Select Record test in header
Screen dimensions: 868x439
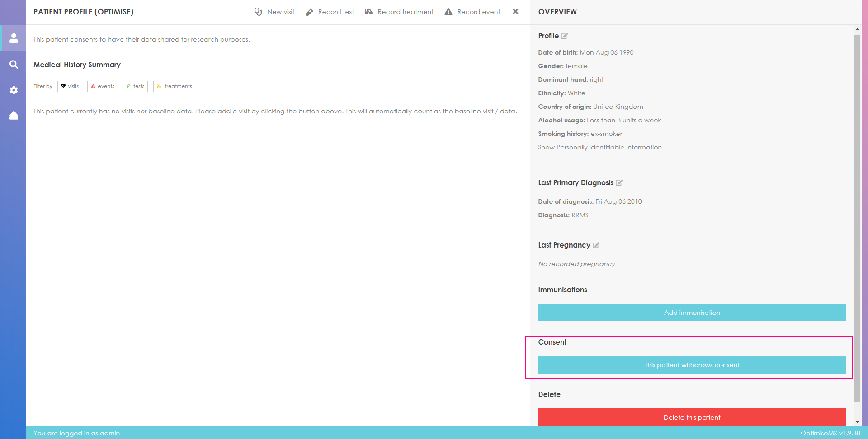330,12
